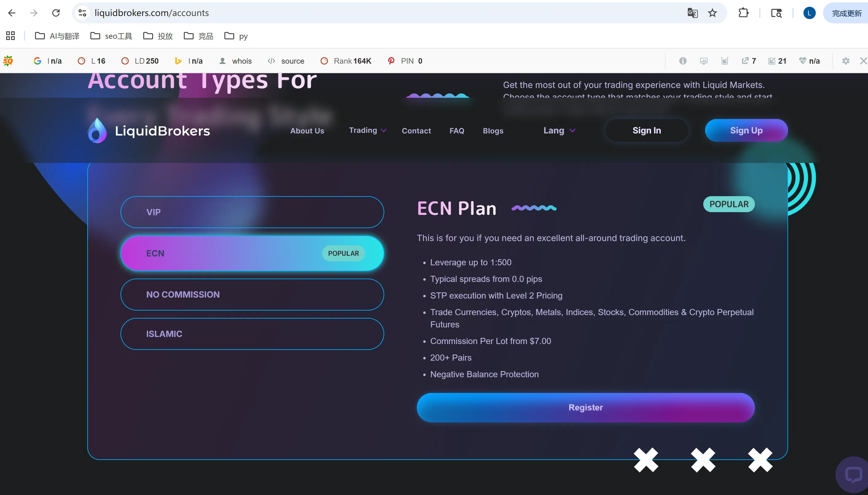Image resolution: width=868 pixels, height=495 pixels.
Task: Go back to the previous page
Action: [12, 13]
